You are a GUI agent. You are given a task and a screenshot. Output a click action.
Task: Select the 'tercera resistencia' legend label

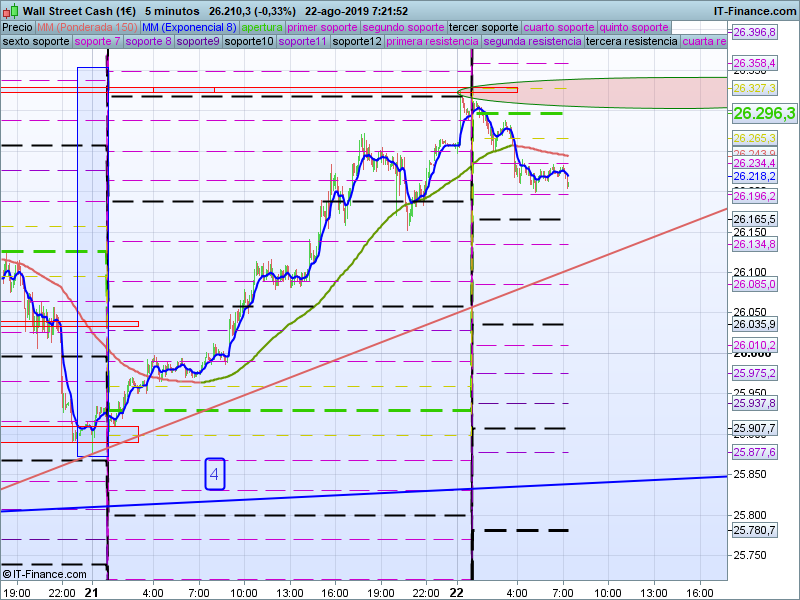(630, 42)
